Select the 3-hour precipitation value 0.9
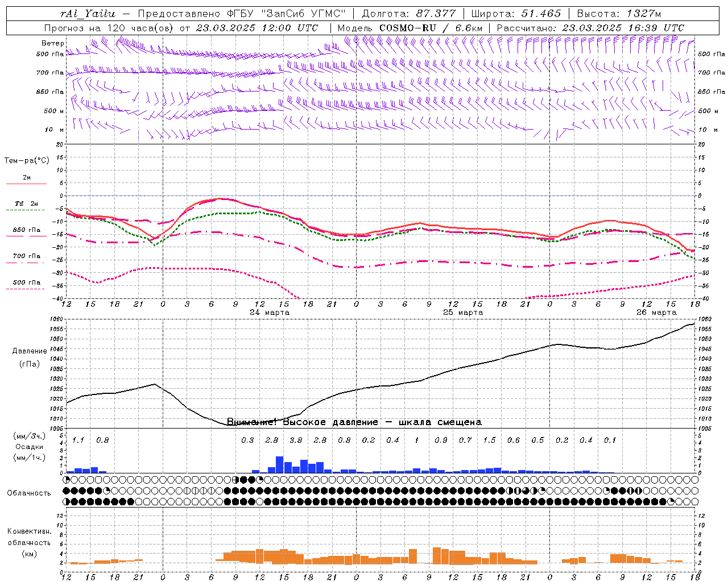 tap(441, 440)
